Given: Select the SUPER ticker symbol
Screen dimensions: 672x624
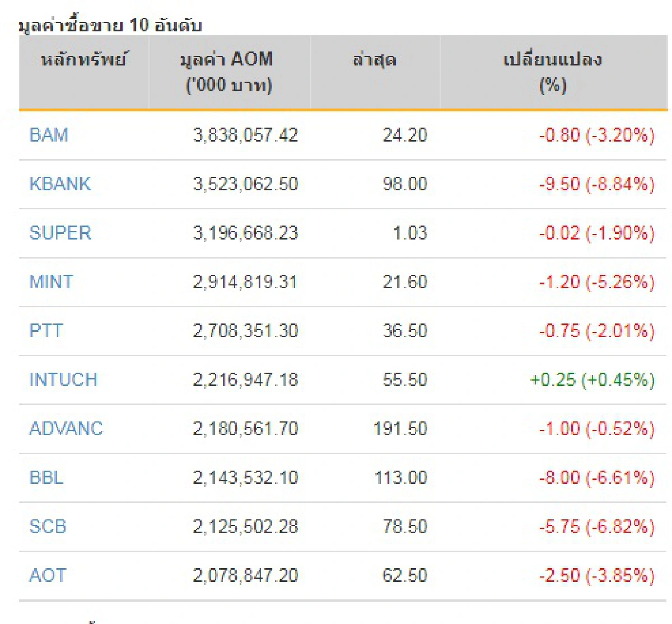Looking at the screenshot, I should click(x=60, y=233).
